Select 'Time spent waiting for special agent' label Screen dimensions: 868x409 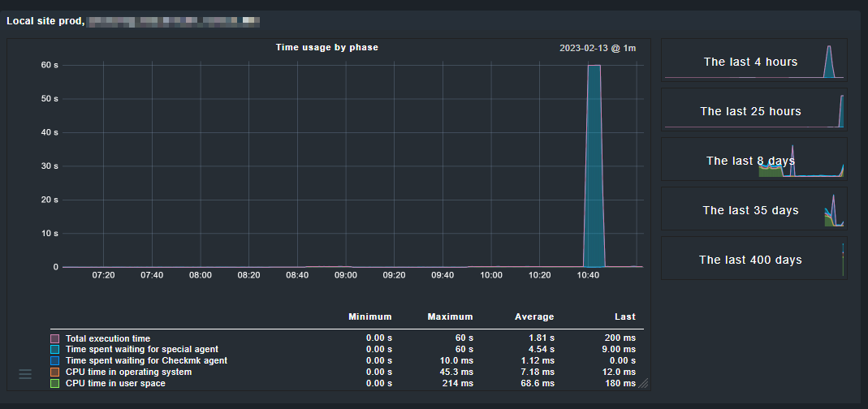(x=142, y=350)
